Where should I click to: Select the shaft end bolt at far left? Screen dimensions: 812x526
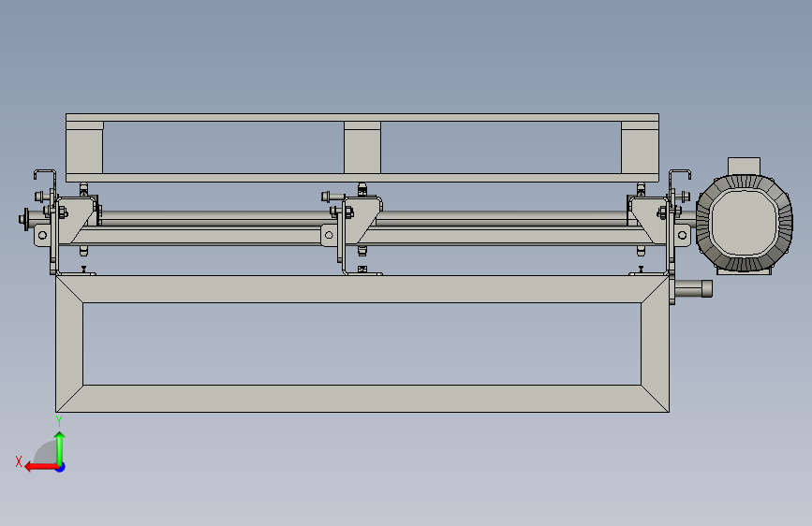(23, 220)
